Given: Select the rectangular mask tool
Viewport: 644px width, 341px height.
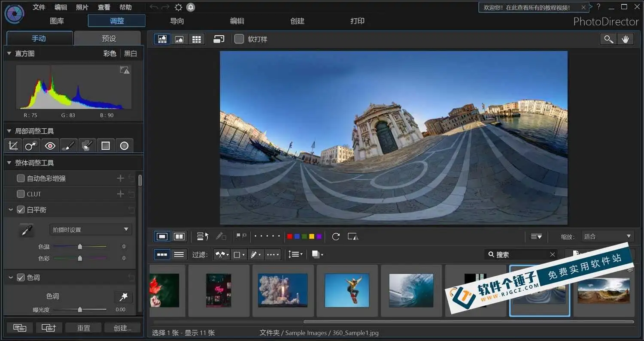Looking at the screenshot, I should pos(106,145).
